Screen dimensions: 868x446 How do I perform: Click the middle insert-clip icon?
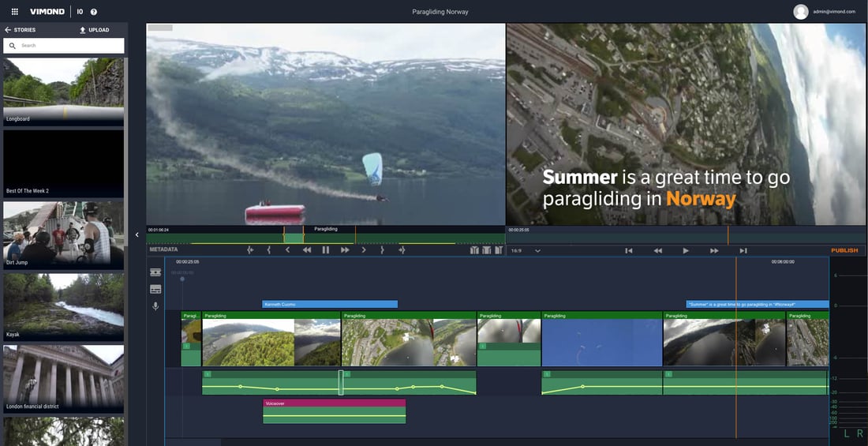pyautogui.click(x=487, y=250)
